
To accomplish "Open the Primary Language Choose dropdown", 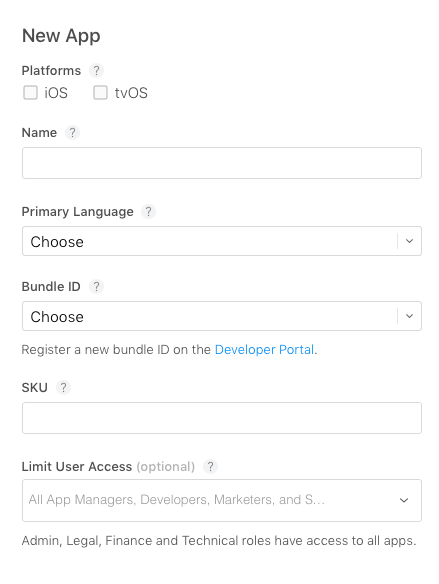I will [222, 241].
